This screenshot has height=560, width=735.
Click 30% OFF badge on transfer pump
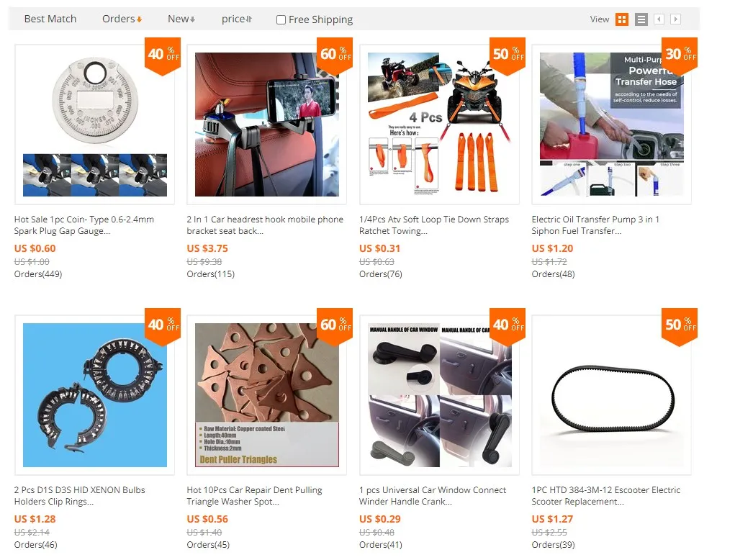[x=680, y=55]
